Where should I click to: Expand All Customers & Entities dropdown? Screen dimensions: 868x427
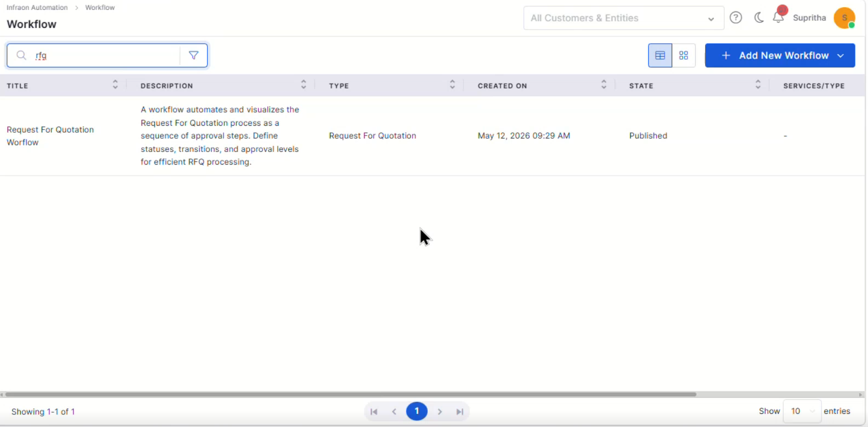click(624, 18)
